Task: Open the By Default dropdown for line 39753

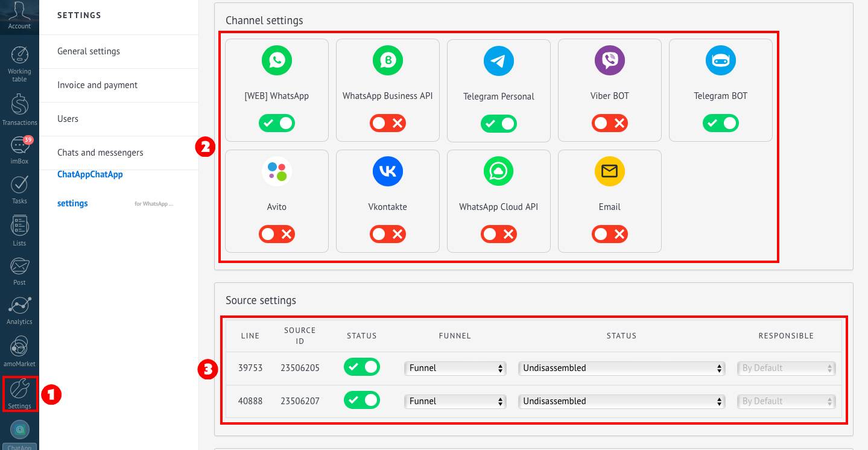Action: (786, 368)
